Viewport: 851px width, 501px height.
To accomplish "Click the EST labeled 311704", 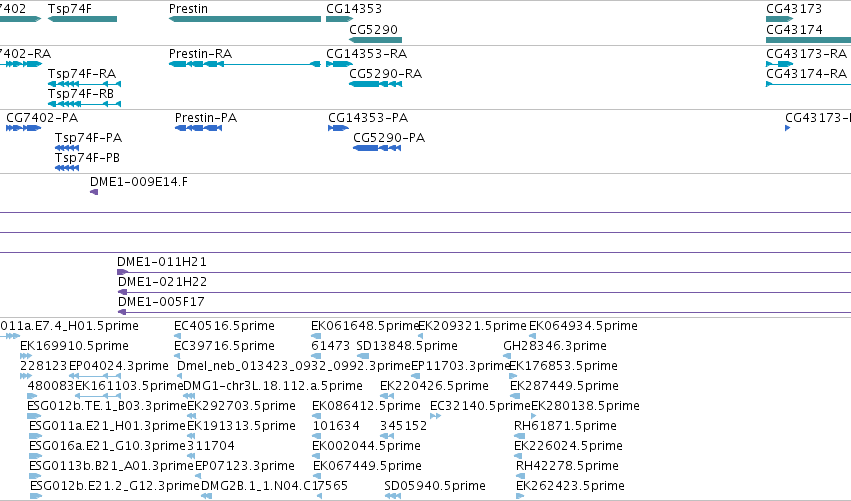I will click(x=211, y=446).
